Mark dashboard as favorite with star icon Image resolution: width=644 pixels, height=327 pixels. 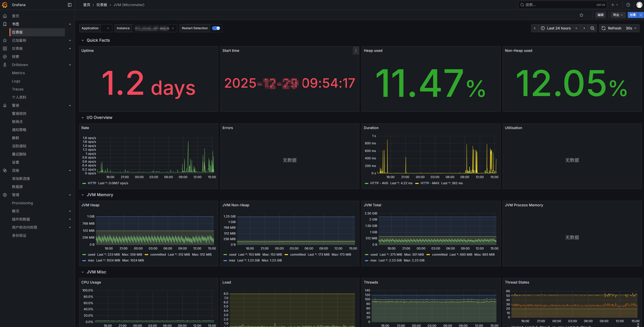point(581,15)
